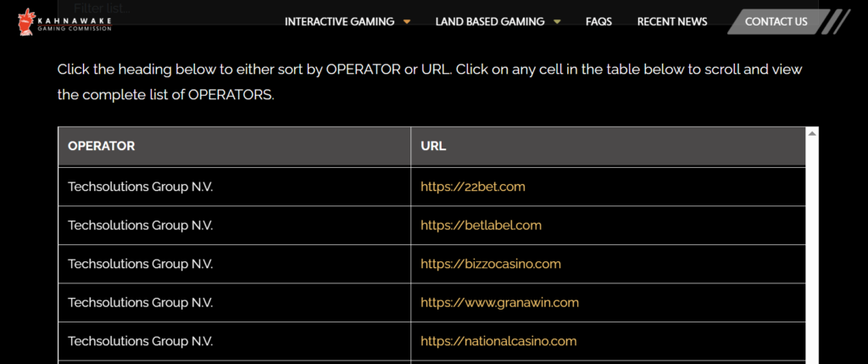This screenshot has height=364, width=868.
Task: Sort the table by URL heading
Action: pos(433,146)
